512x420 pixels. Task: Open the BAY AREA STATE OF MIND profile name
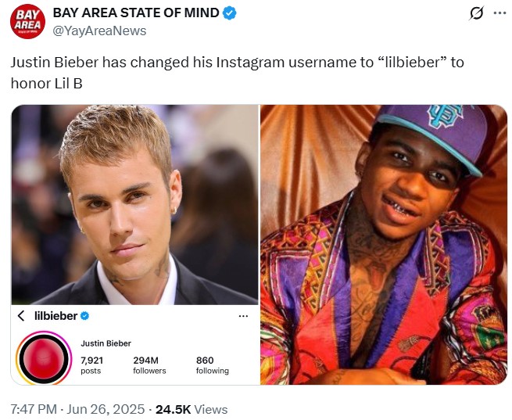coord(135,13)
